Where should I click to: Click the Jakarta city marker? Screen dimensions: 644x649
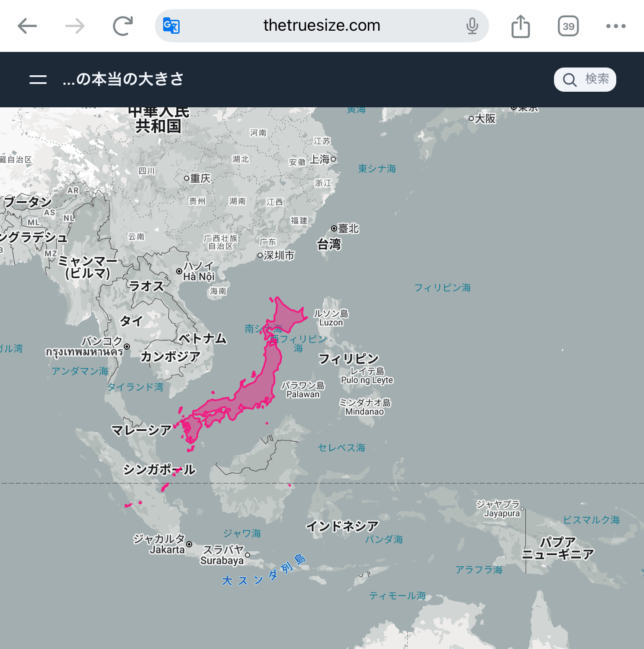point(189,544)
